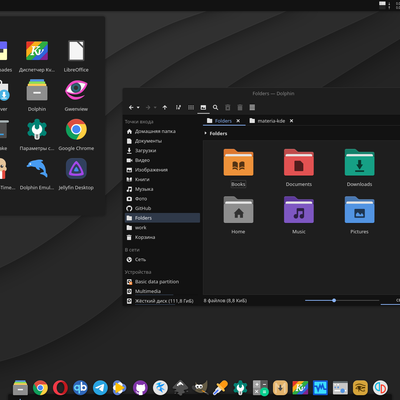This screenshot has width=400, height=400.
Task: Launch Google Chrome from the app launcher
Action: tap(76, 135)
